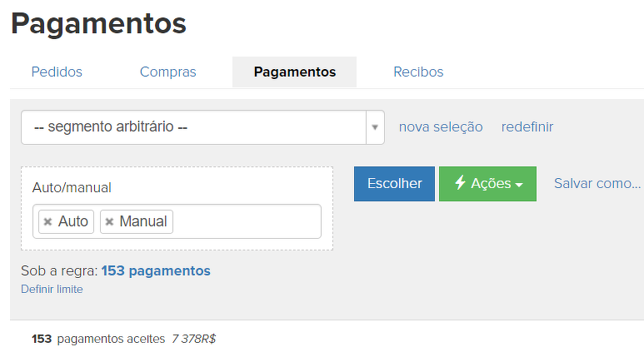Click the nova seleção link
644x352 pixels.
(441, 126)
